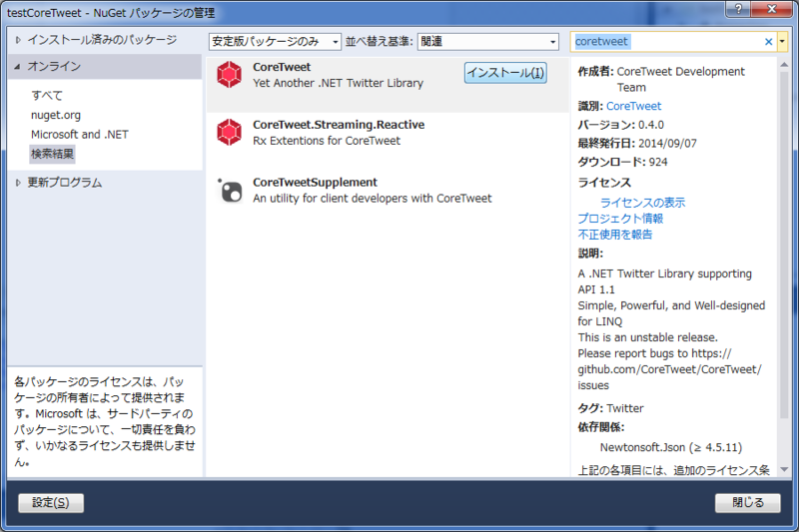799x532 pixels.
Task: Select the nuget.org source
Action: point(56,115)
